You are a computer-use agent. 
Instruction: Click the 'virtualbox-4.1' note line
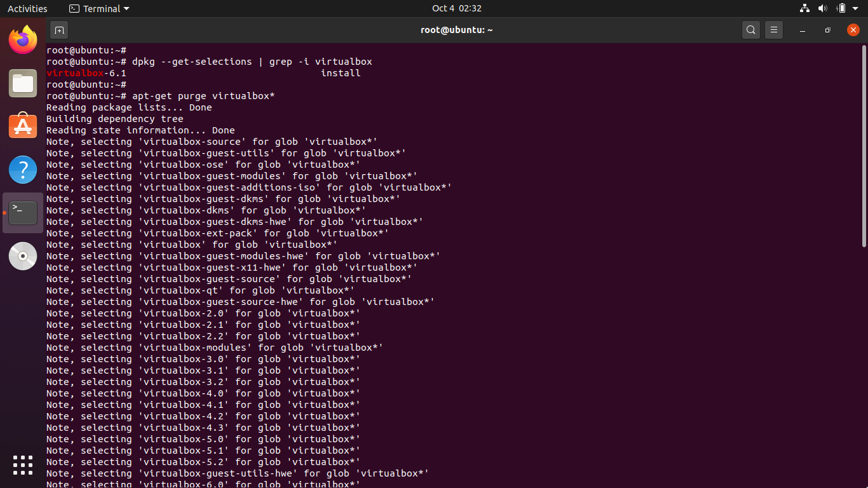tap(203, 405)
